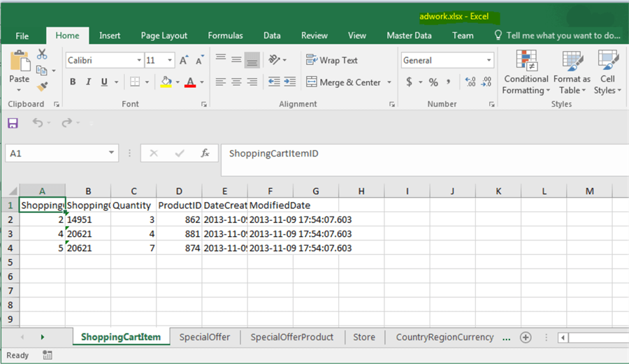Click Merge & Center button
This screenshot has height=364, width=629.
pyautogui.click(x=343, y=82)
